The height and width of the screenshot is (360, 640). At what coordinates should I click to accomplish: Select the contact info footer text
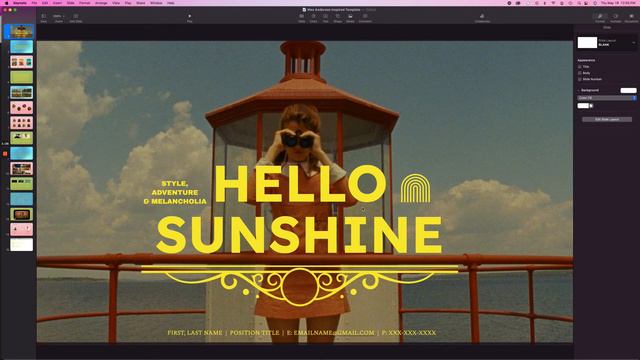pyautogui.click(x=302, y=333)
